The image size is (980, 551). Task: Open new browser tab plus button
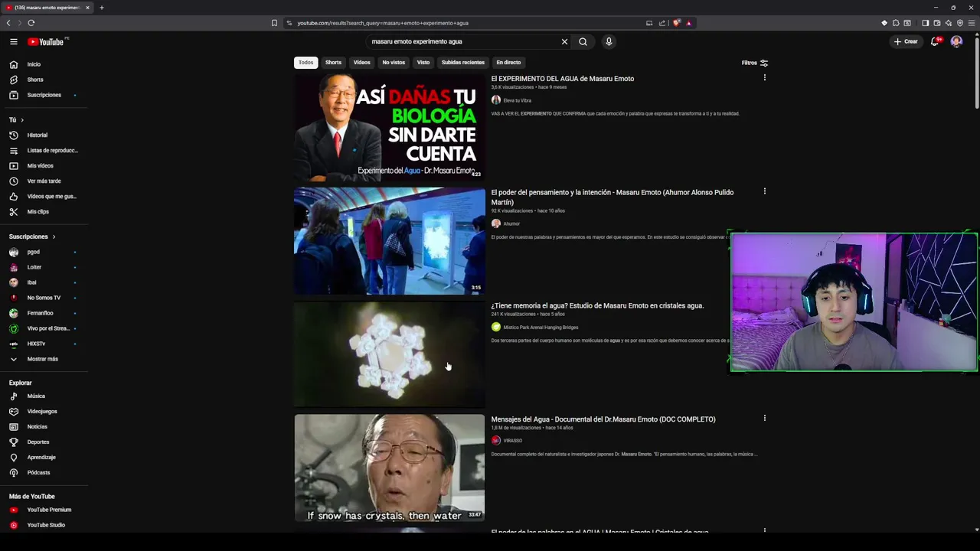coord(101,8)
